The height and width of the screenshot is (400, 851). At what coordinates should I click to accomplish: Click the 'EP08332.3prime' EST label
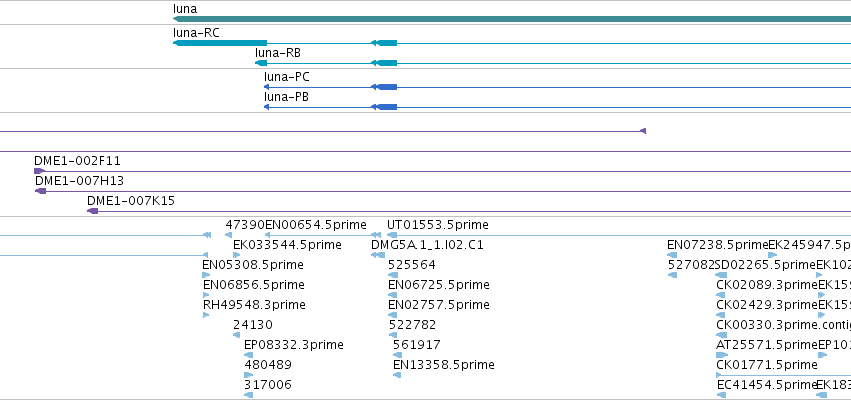(x=294, y=345)
